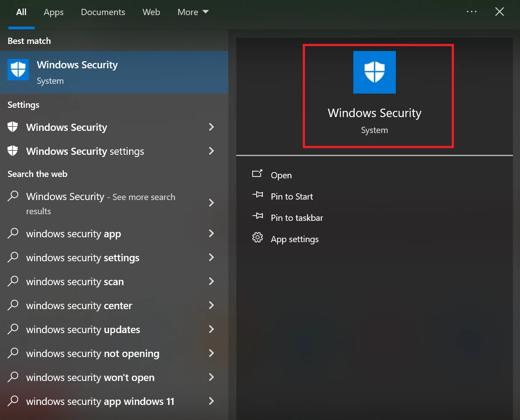Click Open in the preview pane
Image resolution: width=520 pixels, height=420 pixels.
(281, 175)
